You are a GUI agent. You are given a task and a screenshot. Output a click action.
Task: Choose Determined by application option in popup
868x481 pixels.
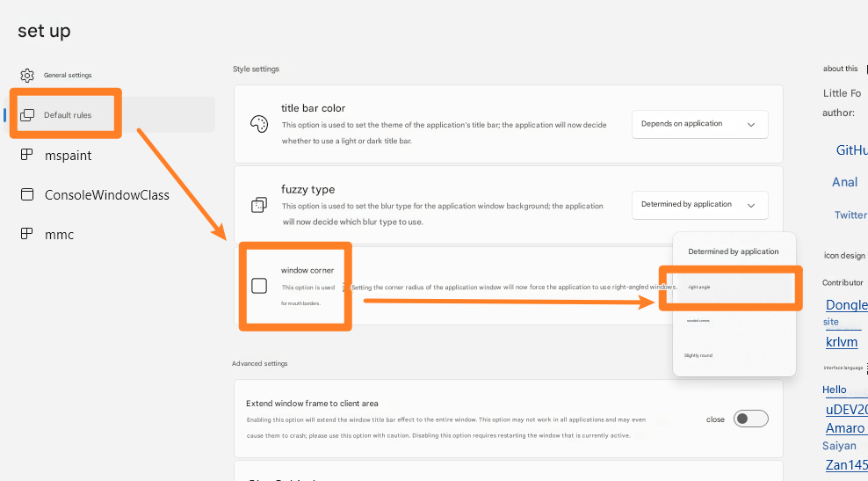tap(734, 251)
